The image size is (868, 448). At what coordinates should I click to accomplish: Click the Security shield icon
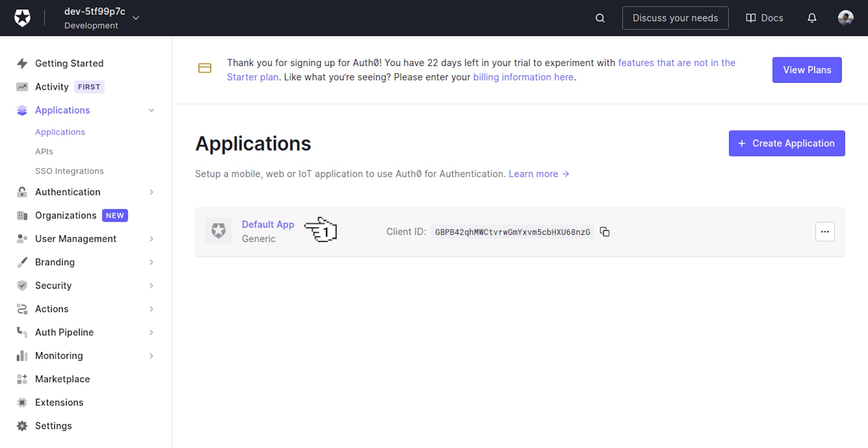[22, 285]
